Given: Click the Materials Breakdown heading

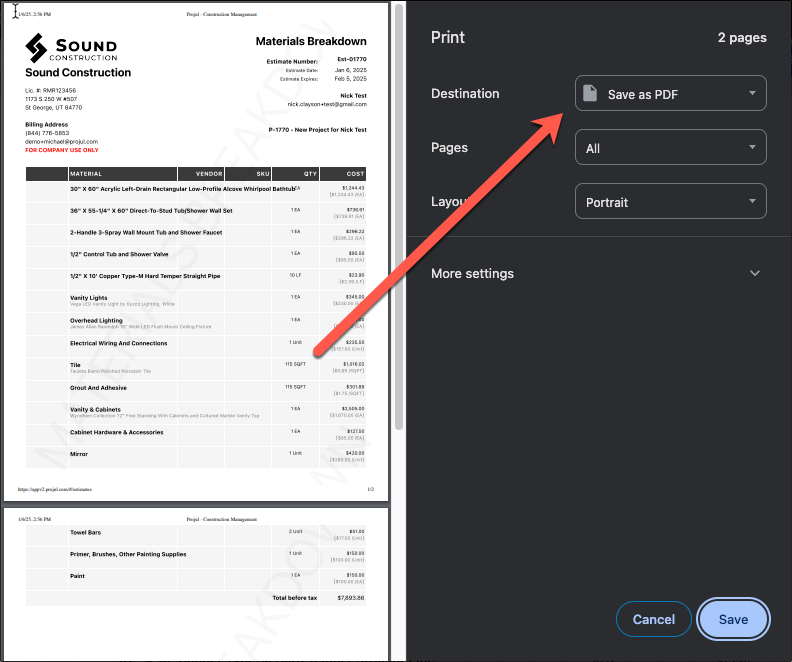Looking at the screenshot, I should pos(310,42).
